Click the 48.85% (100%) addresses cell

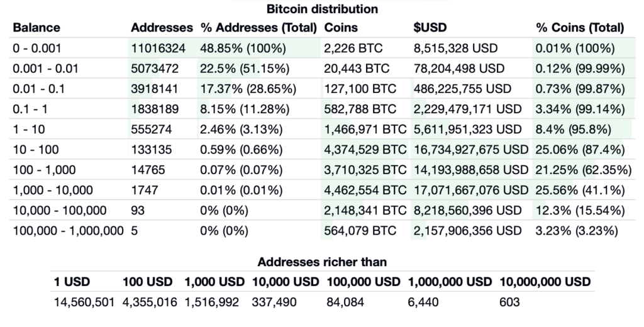click(x=243, y=48)
